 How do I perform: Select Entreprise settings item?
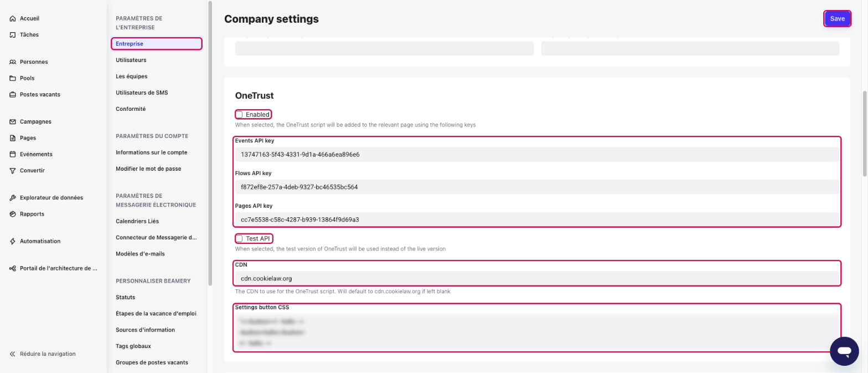[x=157, y=44]
